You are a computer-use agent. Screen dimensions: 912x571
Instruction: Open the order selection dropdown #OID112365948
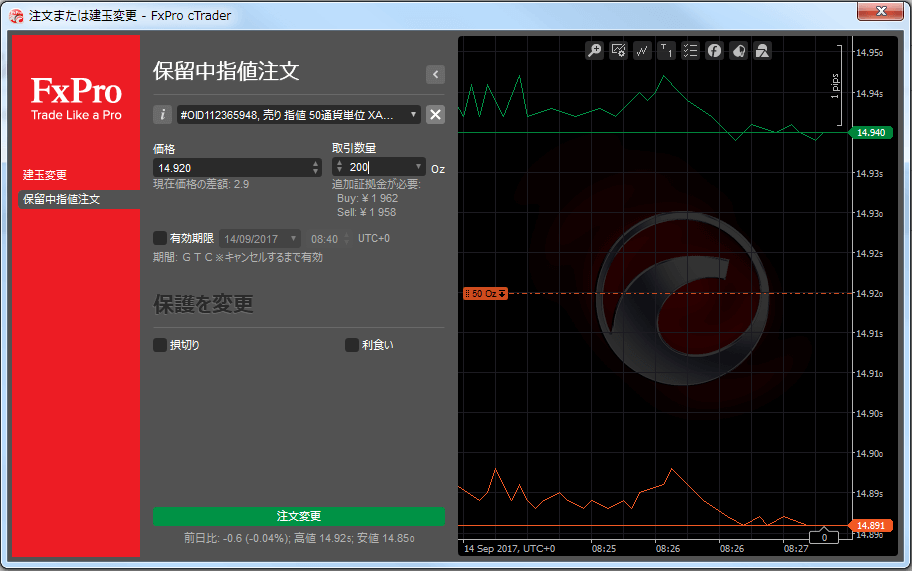298,115
